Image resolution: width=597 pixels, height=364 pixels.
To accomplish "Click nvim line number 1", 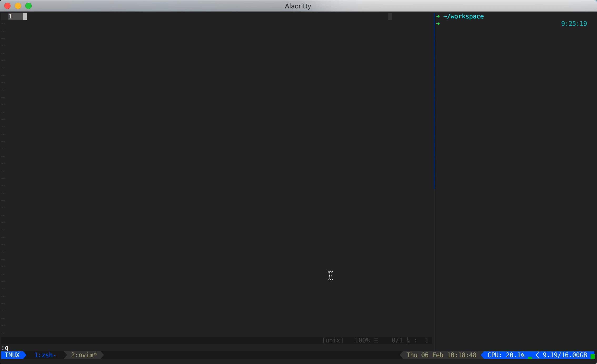I will 10,16.
